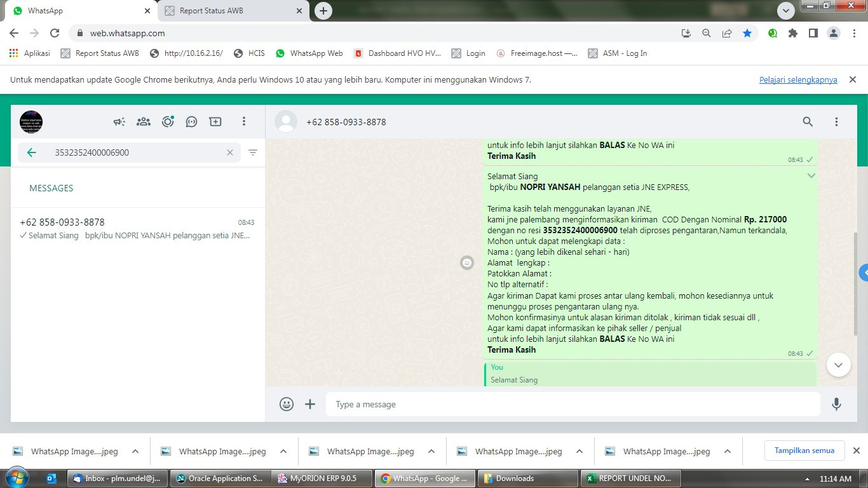Open http://10.16.2.16/ bookmark
The image size is (868, 488).
[186, 53]
